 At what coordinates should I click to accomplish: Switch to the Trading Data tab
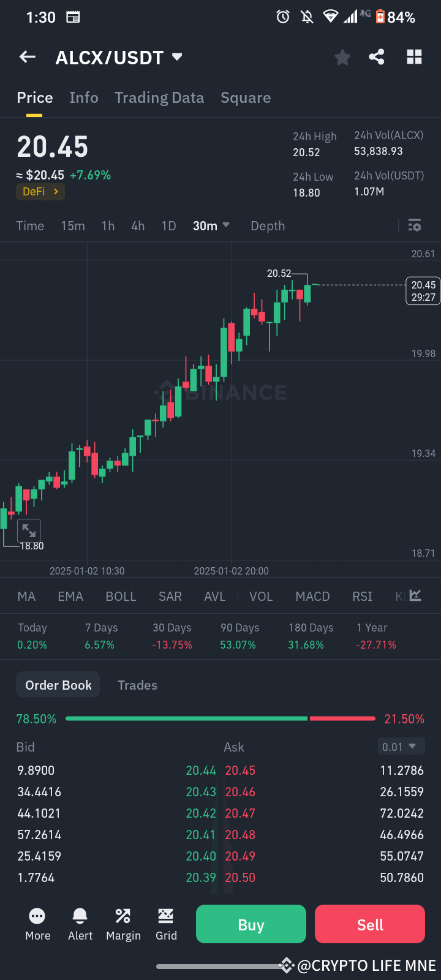(159, 97)
